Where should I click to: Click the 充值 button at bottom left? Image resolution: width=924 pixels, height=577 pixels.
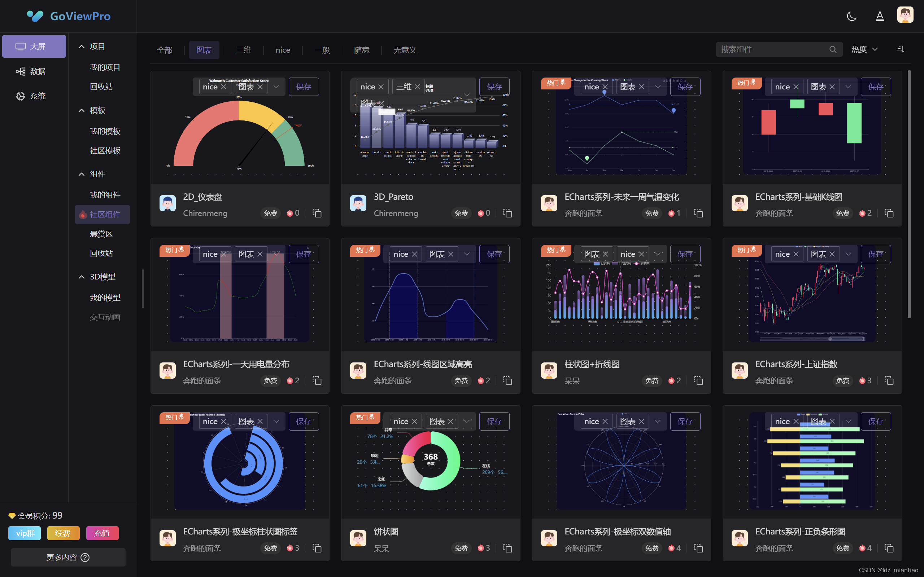[103, 533]
